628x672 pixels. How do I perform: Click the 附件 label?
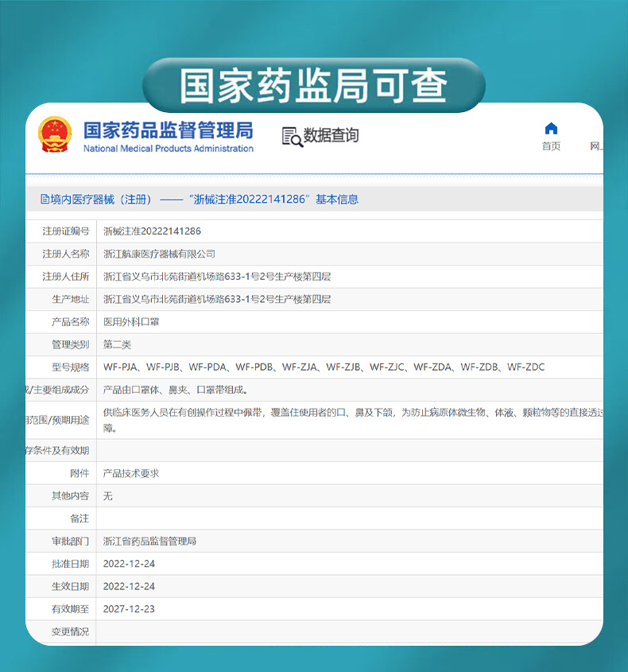click(79, 473)
